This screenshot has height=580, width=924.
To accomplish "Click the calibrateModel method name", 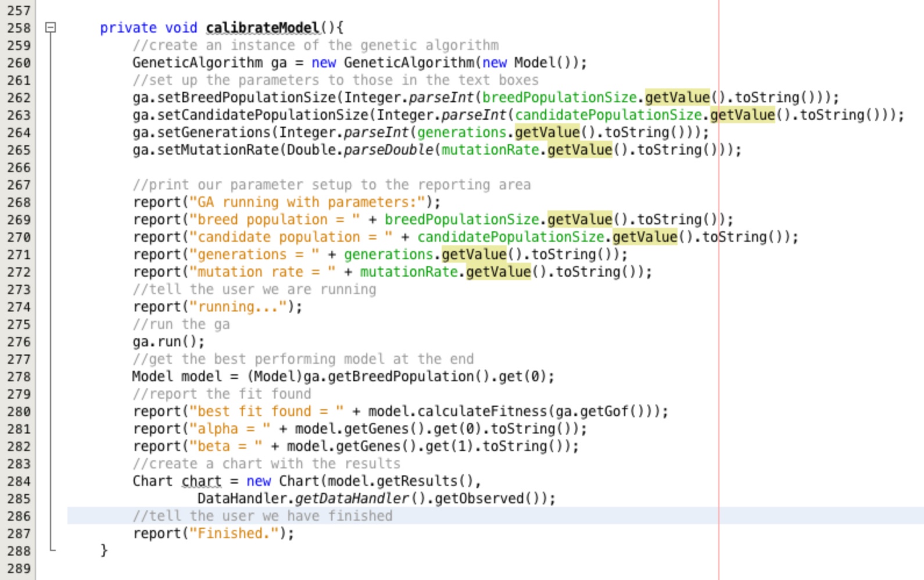I will point(263,28).
